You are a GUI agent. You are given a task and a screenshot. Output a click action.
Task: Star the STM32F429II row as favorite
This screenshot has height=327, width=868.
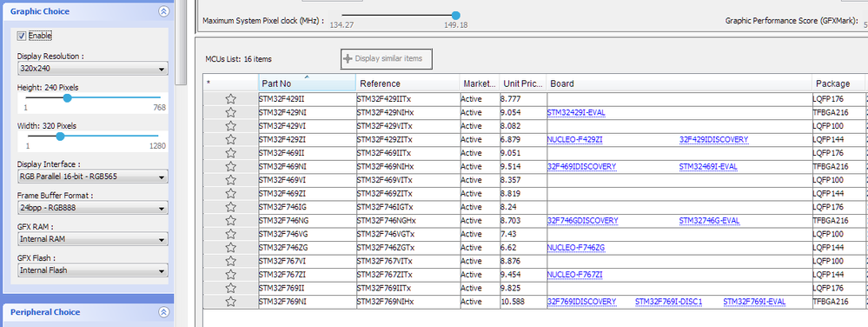point(231,99)
